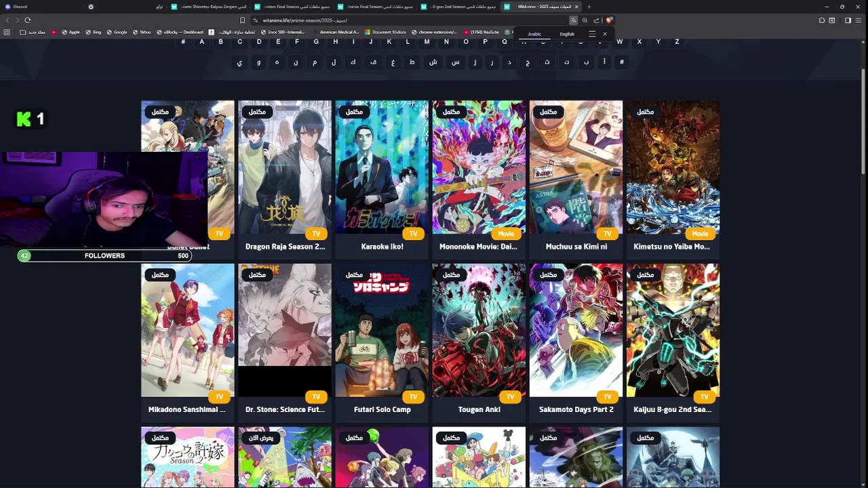868x488 pixels.
Task: Filter anime by letter A
Action: [x=201, y=41]
